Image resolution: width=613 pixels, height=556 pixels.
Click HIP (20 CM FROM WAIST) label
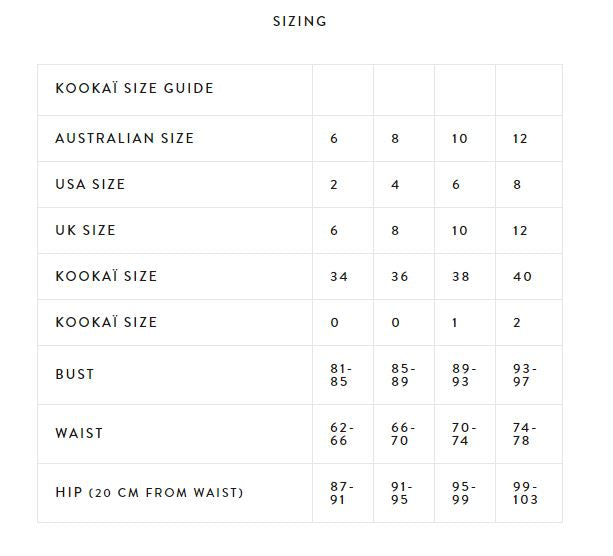coord(149,492)
